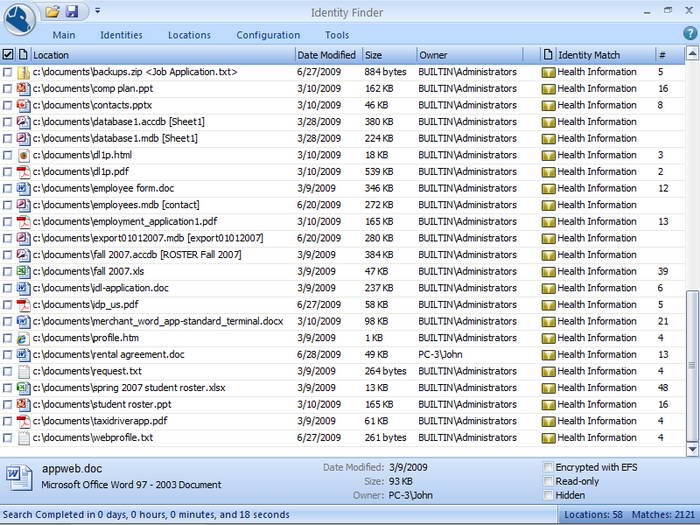Click the Identity Finder dog logo button
Screen dimensions: 700x525
pos(20,19)
